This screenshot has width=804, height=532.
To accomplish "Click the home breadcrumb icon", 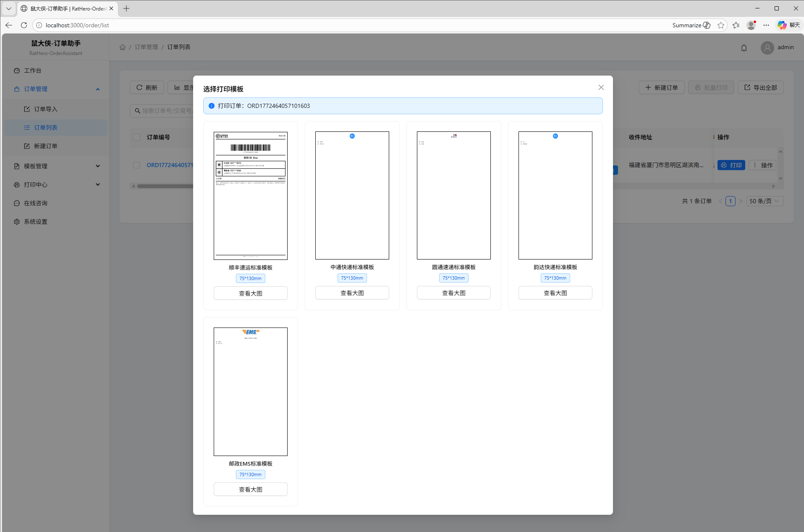I will click(x=123, y=47).
